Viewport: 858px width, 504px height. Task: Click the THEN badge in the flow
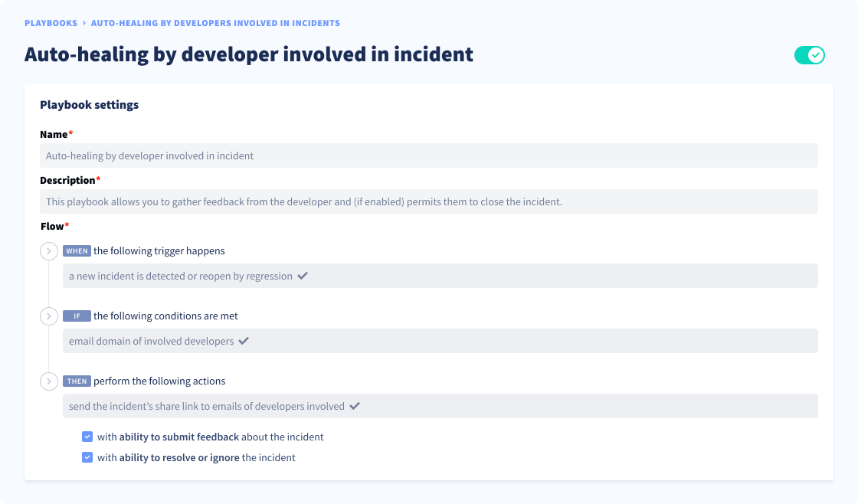click(78, 381)
